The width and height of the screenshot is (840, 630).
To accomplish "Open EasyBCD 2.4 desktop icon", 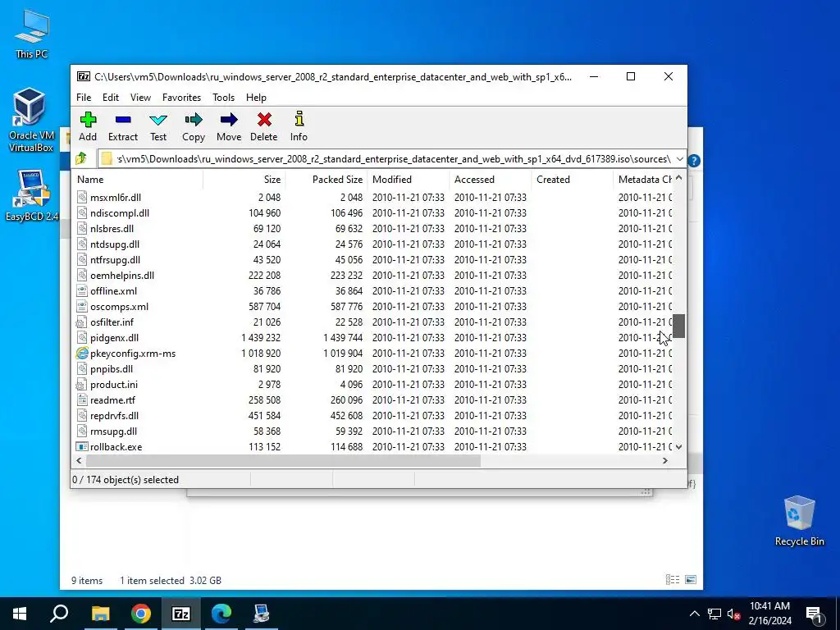I will [32, 195].
